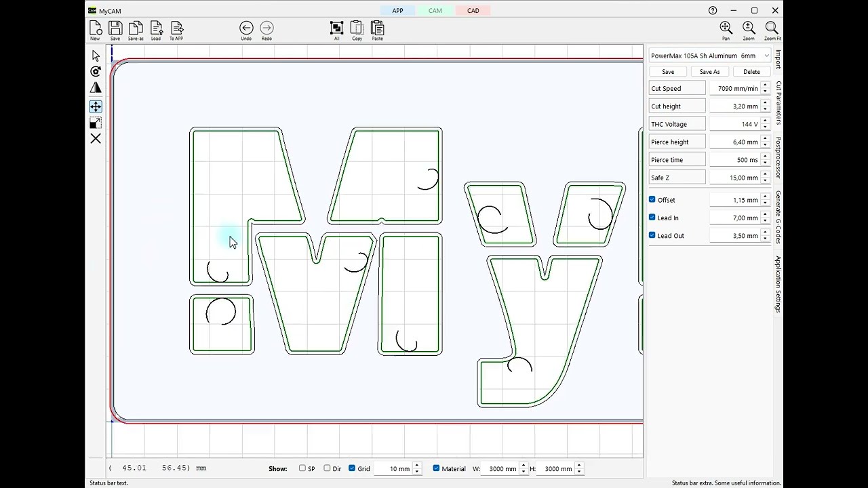Adjust the Cut height stepper arrows
868x488 pixels.
tap(765, 106)
